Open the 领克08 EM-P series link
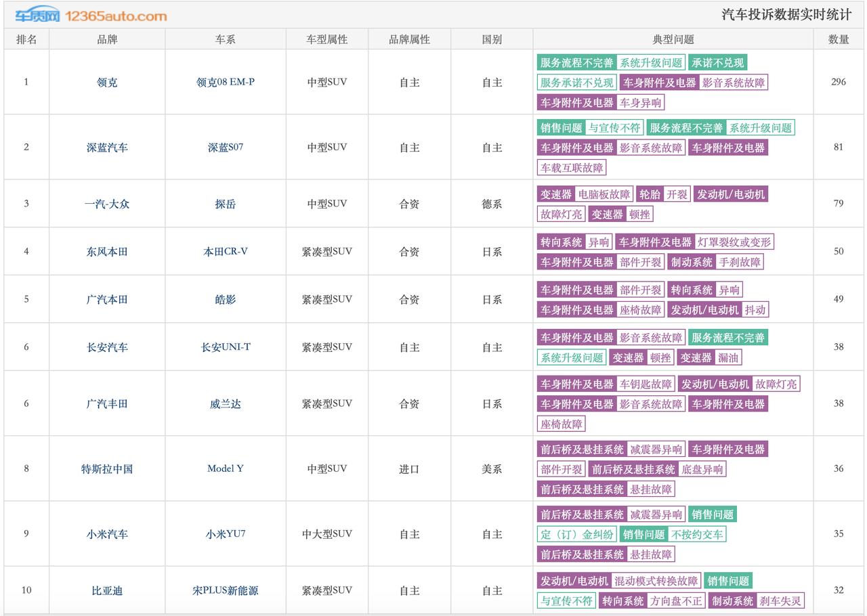Screen dimensions: 867x616 [226, 83]
